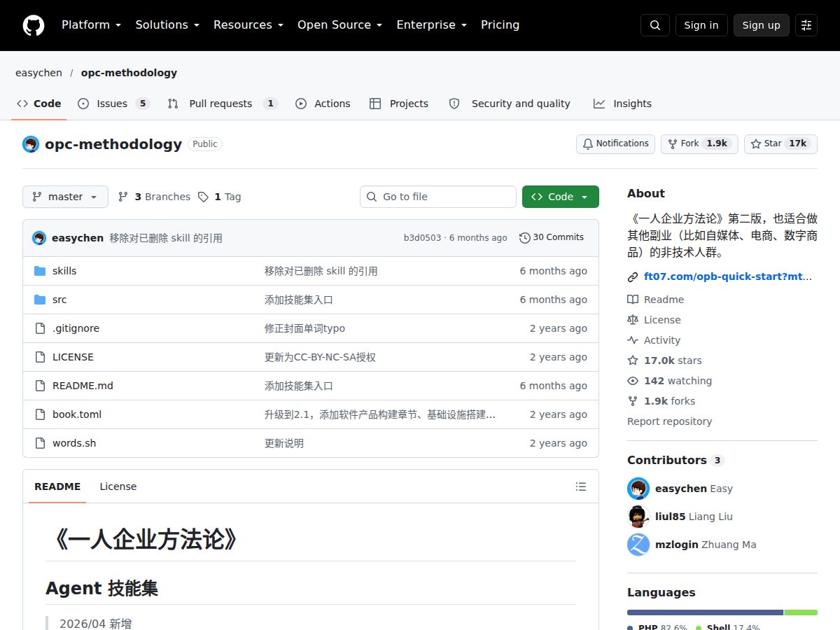840x630 pixels.
Task: Click the star icon beside 17.0k stars
Action: [633, 360]
